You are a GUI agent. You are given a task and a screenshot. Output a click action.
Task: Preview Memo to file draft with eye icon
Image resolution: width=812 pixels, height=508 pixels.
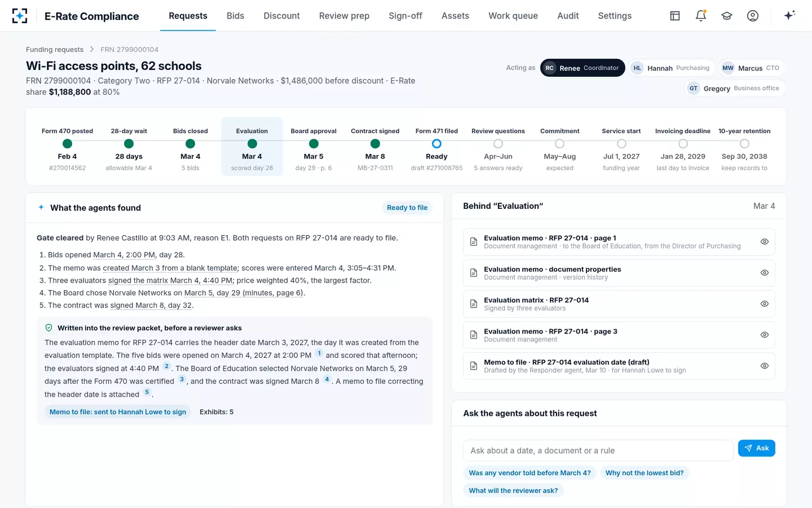point(765,366)
